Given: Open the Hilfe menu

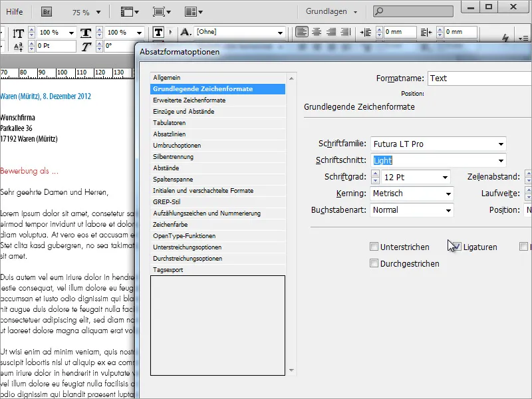Looking at the screenshot, I should pyautogui.click(x=14, y=11).
